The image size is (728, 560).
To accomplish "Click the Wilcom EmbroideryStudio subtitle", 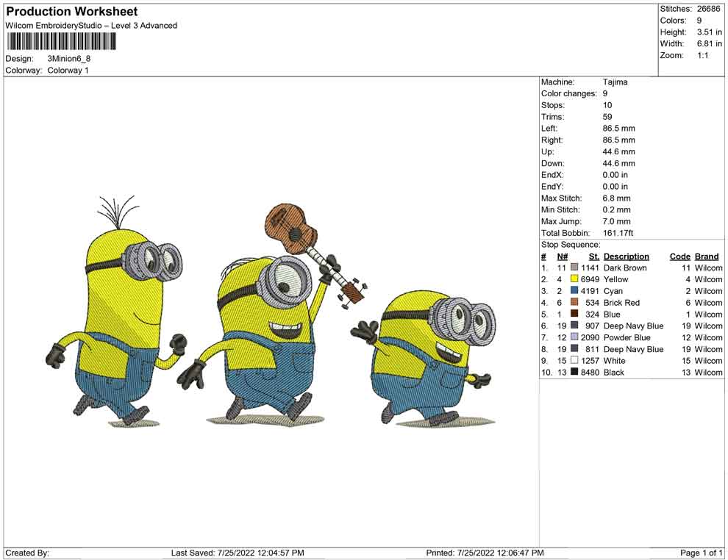I will point(91,26).
